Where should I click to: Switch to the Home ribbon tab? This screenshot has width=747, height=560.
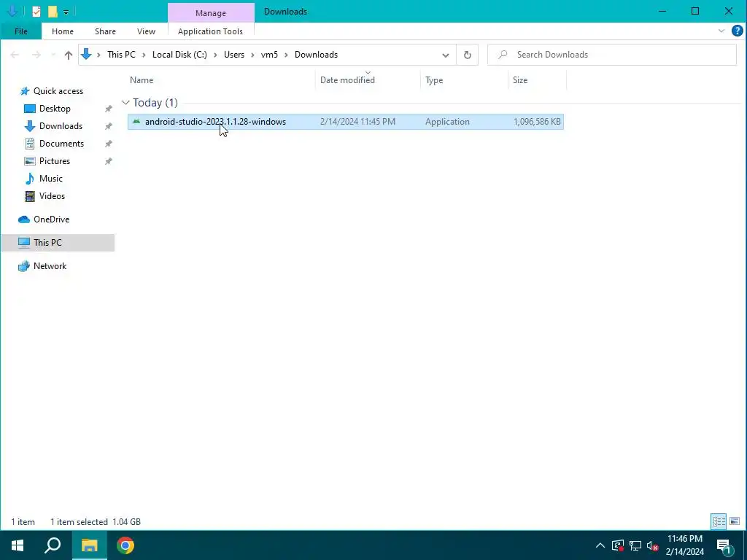coord(63,31)
